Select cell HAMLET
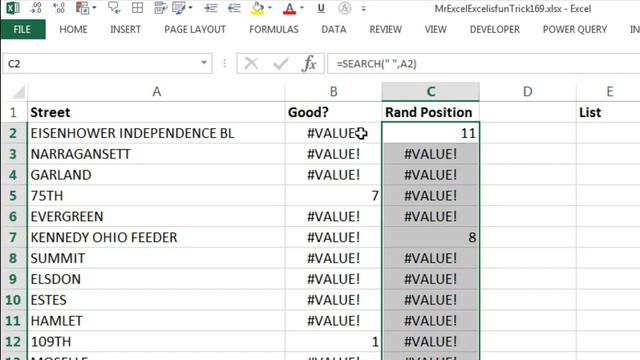This screenshot has width=640, height=360. [x=156, y=321]
